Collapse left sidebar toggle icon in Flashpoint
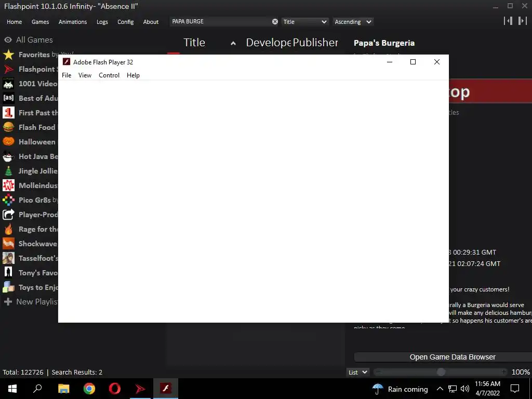 [x=508, y=21]
